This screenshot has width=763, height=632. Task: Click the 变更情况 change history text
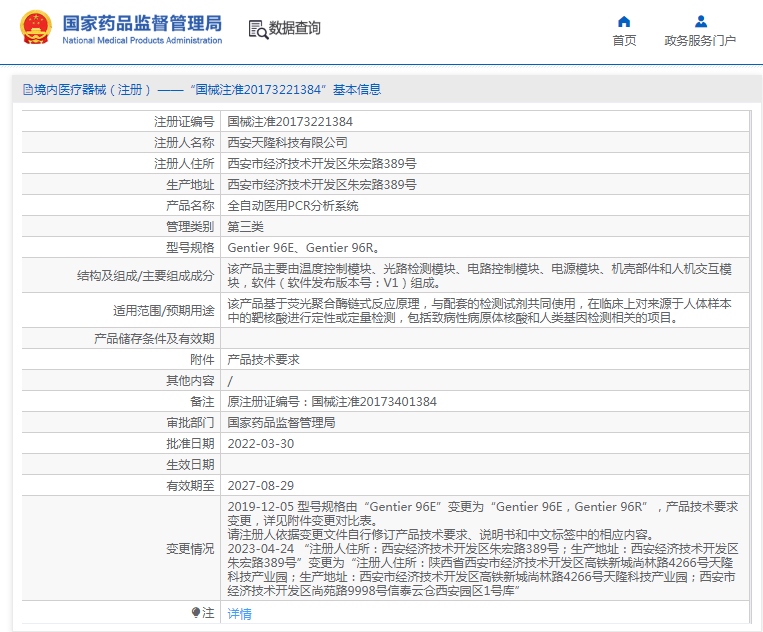(483, 548)
